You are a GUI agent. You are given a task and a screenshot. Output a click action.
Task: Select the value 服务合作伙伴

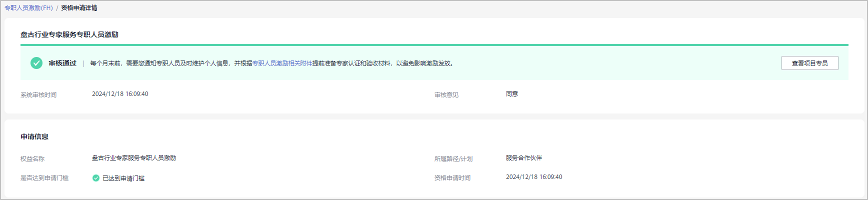pos(524,158)
